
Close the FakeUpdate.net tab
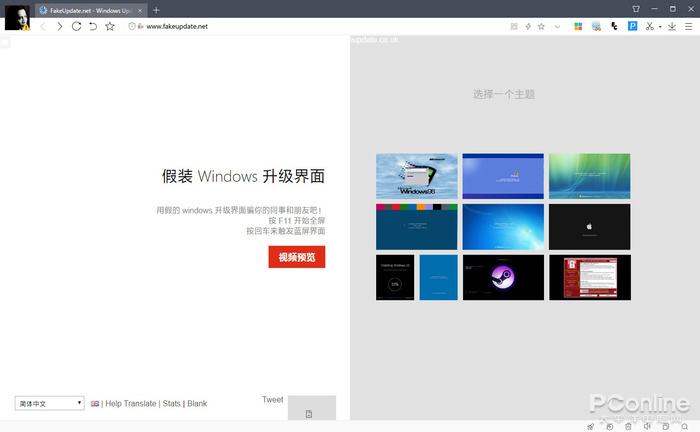click(140, 10)
